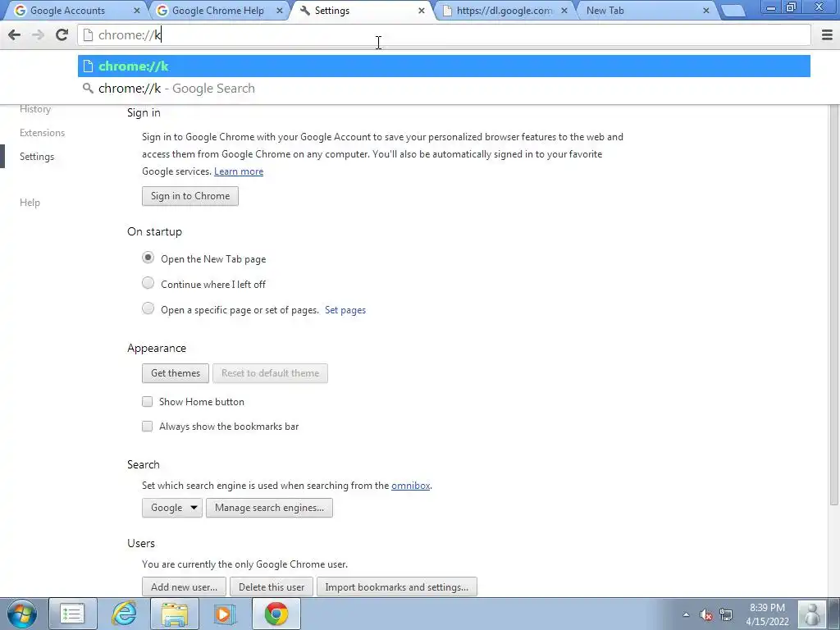Image resolution: width=840 pixels, height=630 pixels.
Task: Switch to the Google Chrome Help tab
Action: tap(217, 11)
